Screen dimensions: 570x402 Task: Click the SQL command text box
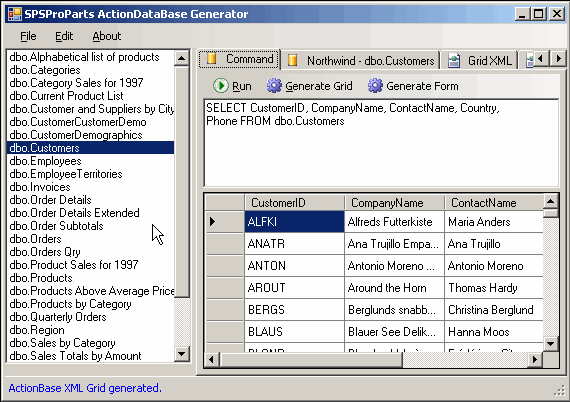pyautogui.click(x=381, y=143)
